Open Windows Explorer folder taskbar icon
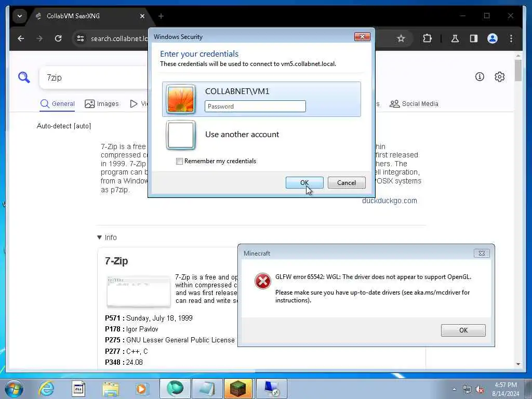 pos(111,389)
